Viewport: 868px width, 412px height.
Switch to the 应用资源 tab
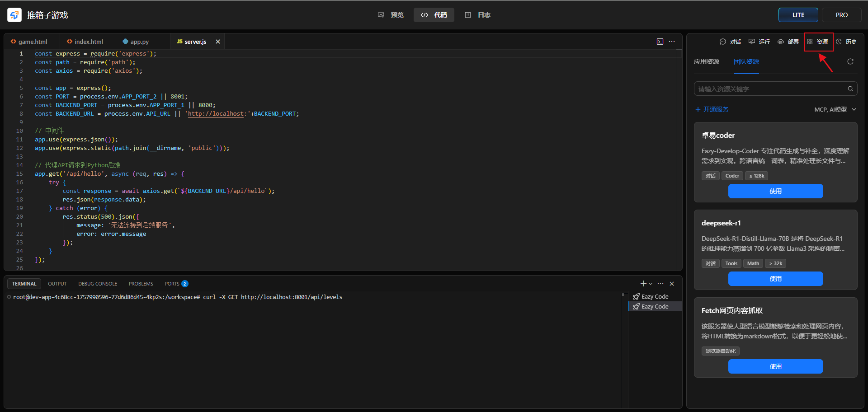tap(706, 61)
